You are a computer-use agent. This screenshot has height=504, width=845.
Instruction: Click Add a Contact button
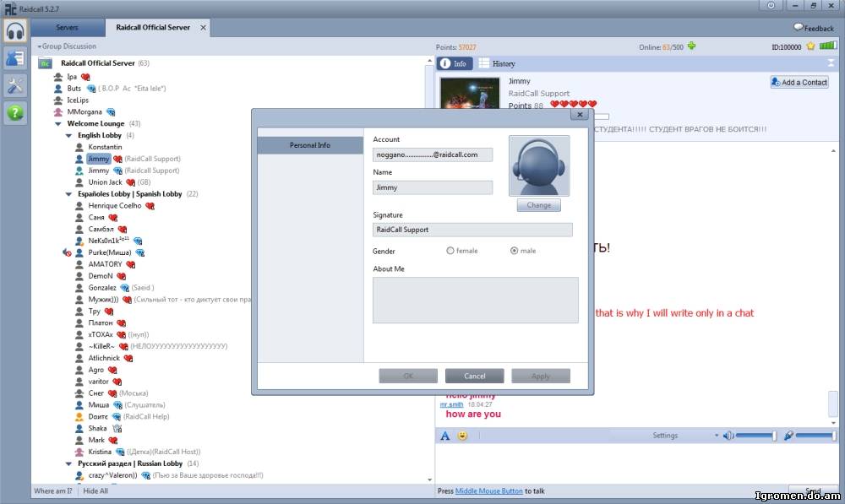799,83
